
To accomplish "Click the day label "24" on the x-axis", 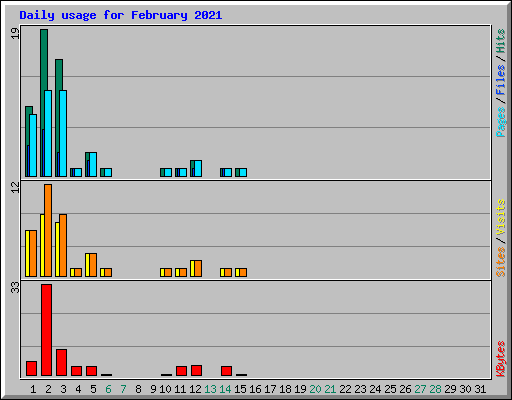I will click(x=375, y=389).
